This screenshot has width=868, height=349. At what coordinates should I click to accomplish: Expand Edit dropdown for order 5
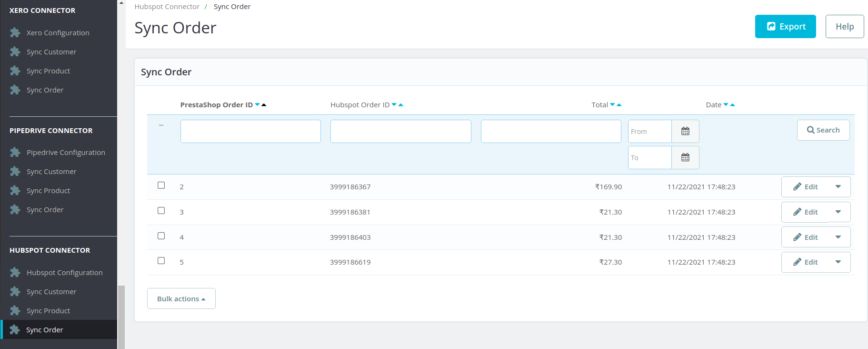tap(838, 262)
